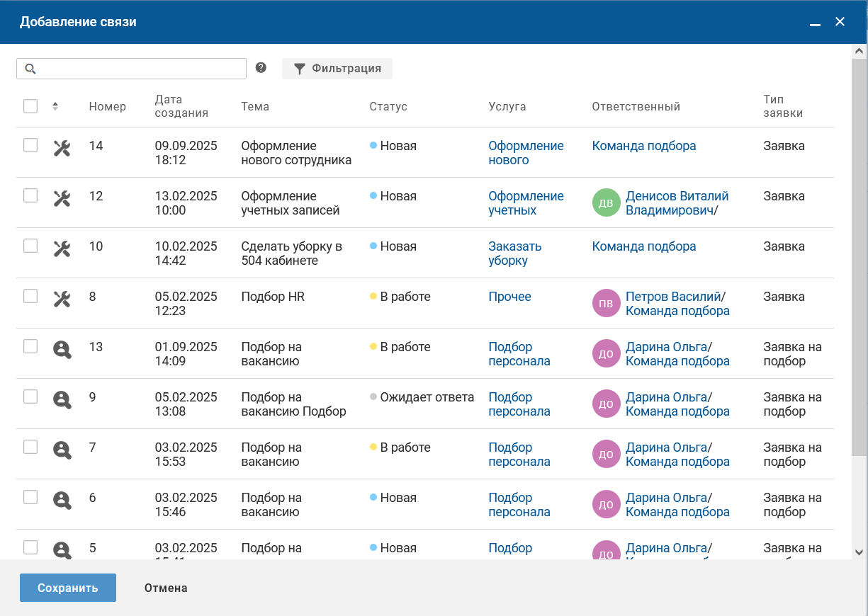
Task: Open the Фильтрация filter panel
Action: pos(337,69)
